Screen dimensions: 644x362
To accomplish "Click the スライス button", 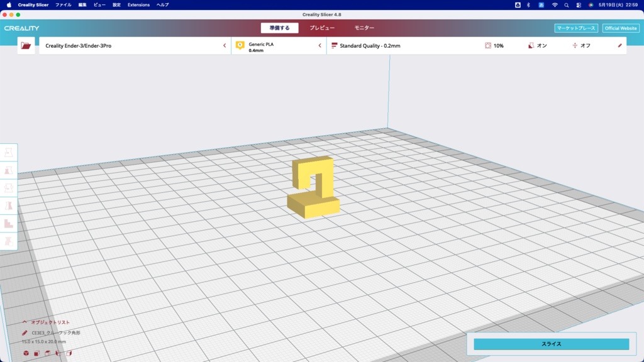I will coord(551,344).
